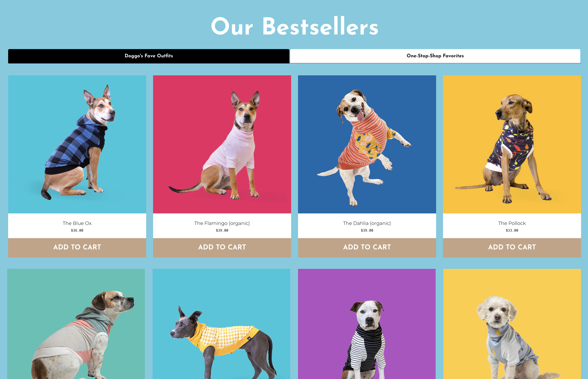Open The Pollock product title link
The height and width of the screenshot is (379, 588).
(x=512, y=223)
